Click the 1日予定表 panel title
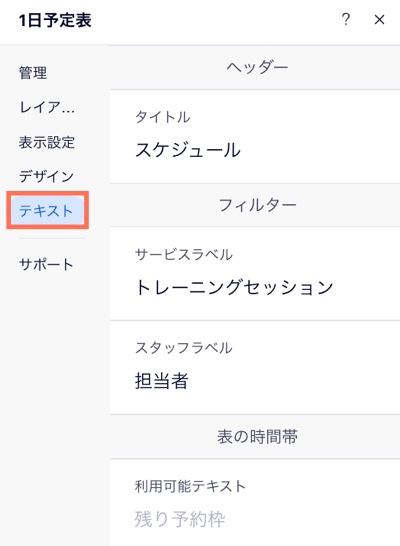 pos(55,20)
